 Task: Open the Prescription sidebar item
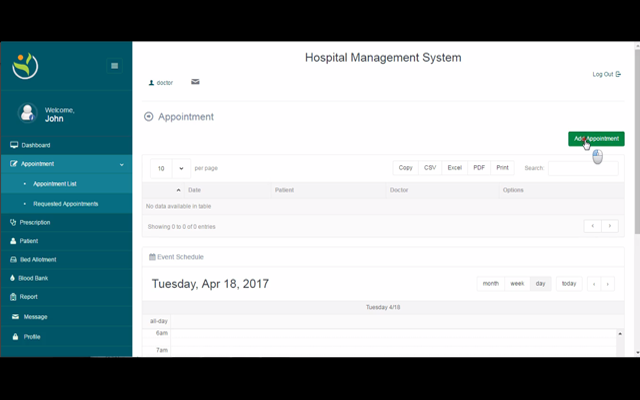(35, 222)
